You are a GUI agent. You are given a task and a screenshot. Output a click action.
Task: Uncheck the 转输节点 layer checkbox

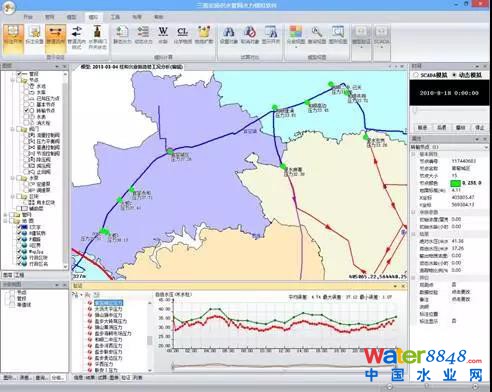(26, 110)
